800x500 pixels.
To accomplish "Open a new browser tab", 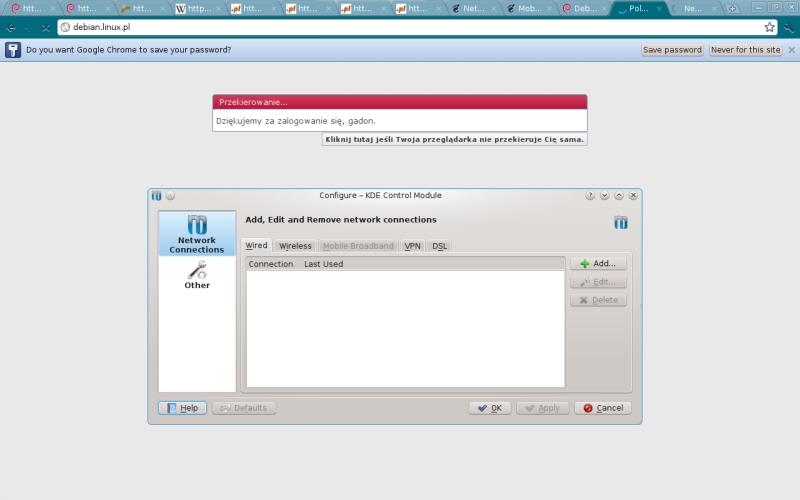I will click(733, 8).
